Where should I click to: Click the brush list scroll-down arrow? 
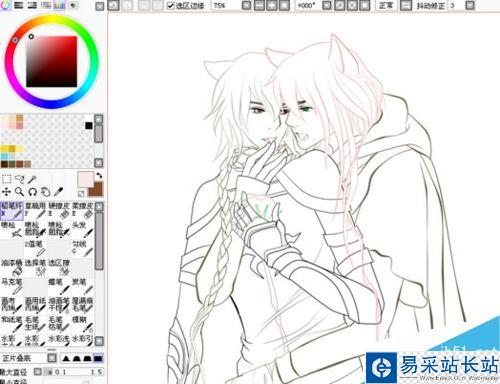pyautogui.click(x=99, y=341)
